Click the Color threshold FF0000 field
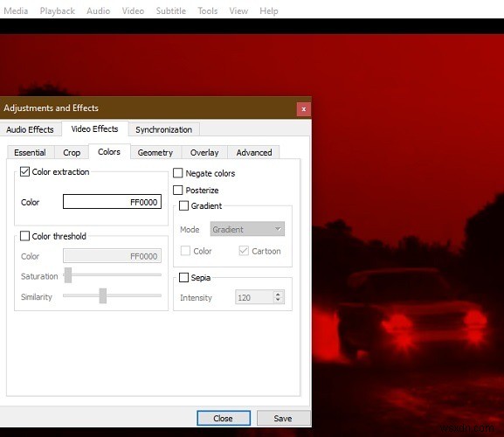The height and width of the screenshot is (437, 504). 112,256
